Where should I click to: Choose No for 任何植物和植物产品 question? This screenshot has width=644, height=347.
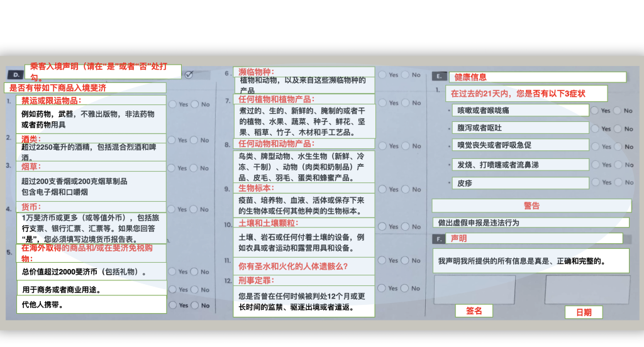point(406,102)
